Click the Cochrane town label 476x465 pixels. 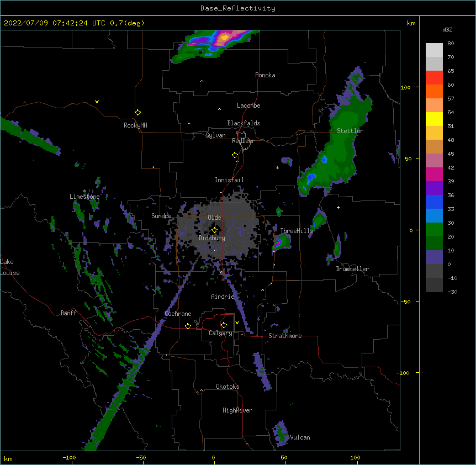tap(178, 314)
